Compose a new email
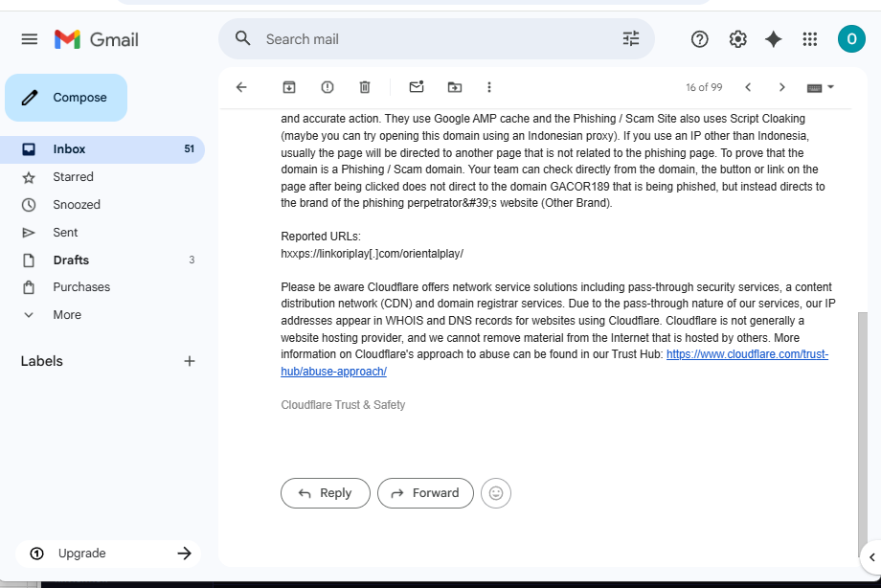 [66, 98]
